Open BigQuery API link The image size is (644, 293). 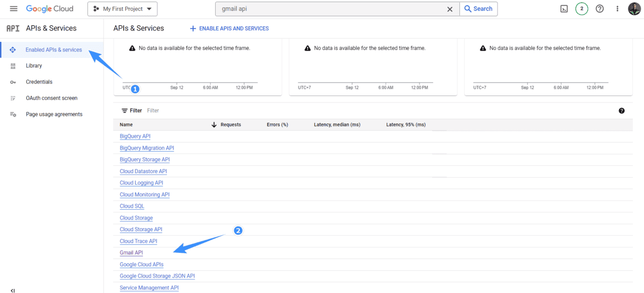pyautogui.click(x=135, y=136)
